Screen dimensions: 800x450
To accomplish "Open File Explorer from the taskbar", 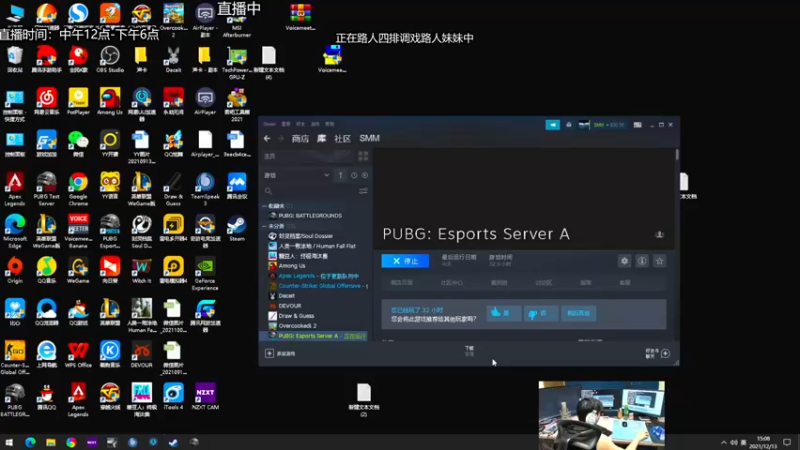I will (x=51, y=442).
